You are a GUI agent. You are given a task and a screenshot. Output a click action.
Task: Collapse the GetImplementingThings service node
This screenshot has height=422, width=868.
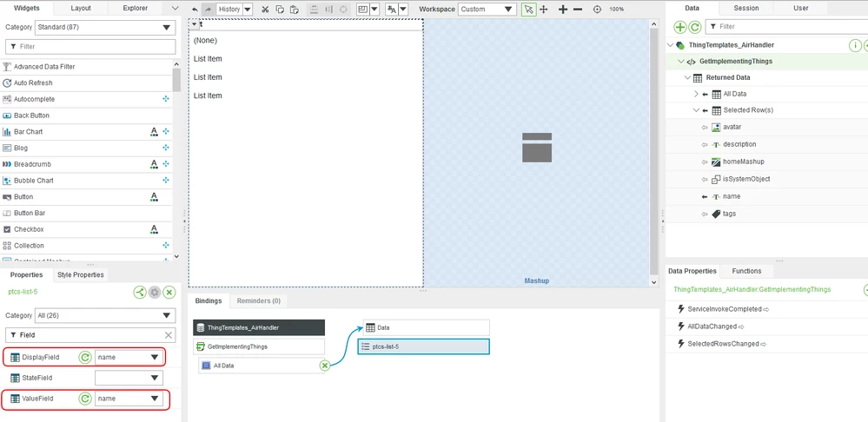pyautogui.click(x=681, y=62)
